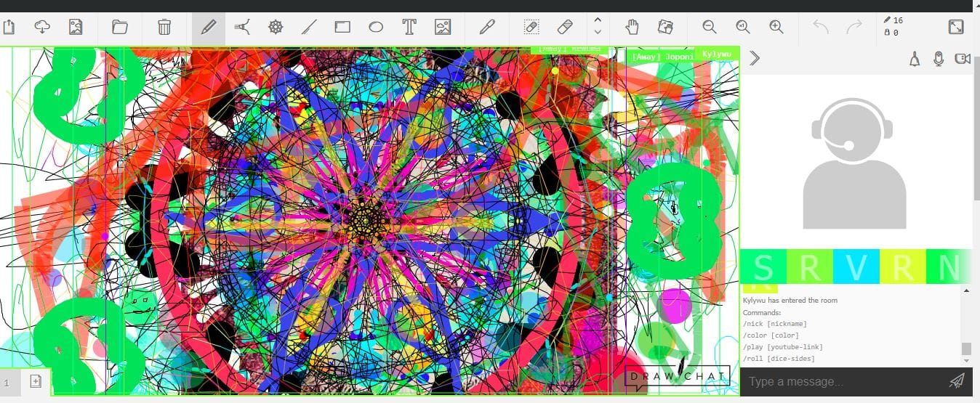Select the Rectangle shape tool
This screenshot has height=403, width=980.
342,28
